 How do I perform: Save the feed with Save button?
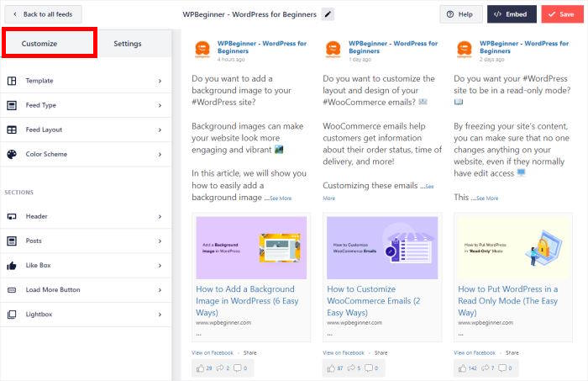point(562,14)
